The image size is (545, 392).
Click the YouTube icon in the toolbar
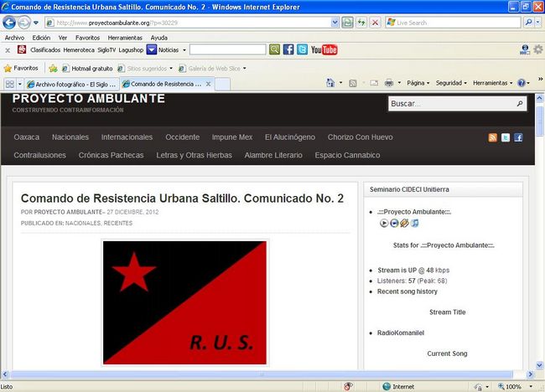point(324,50)
